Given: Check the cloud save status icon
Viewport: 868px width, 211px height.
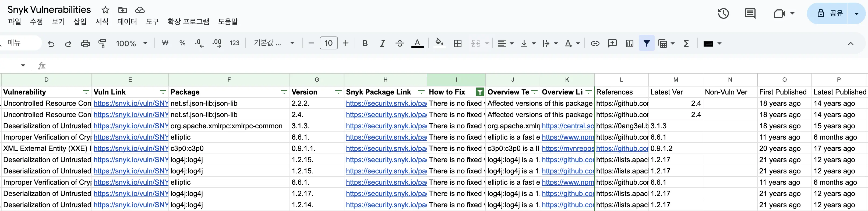Looking at the screenshot, I should click(140, 10).
